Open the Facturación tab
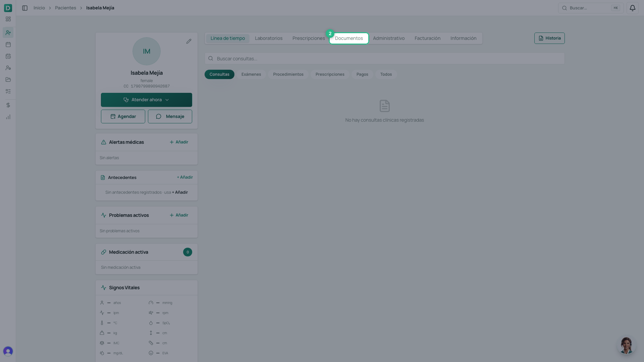Screen dimensions: 644x362 coord(427,38)
